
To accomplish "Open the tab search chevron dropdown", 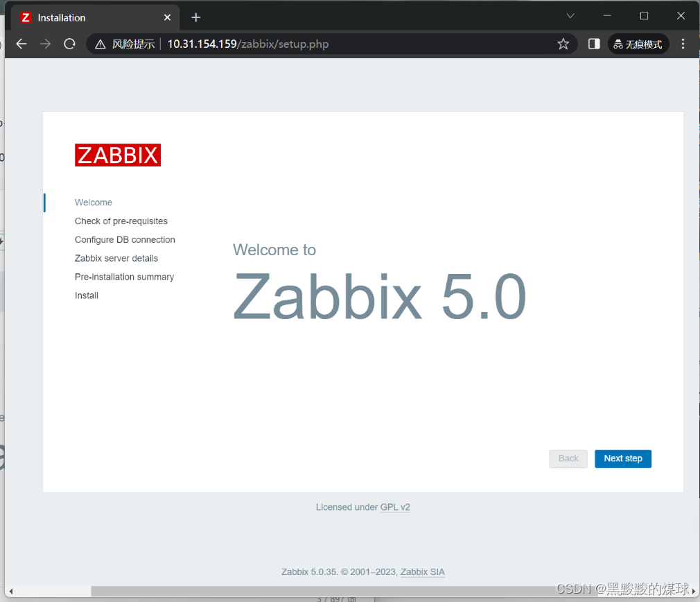I will point(570,15).
